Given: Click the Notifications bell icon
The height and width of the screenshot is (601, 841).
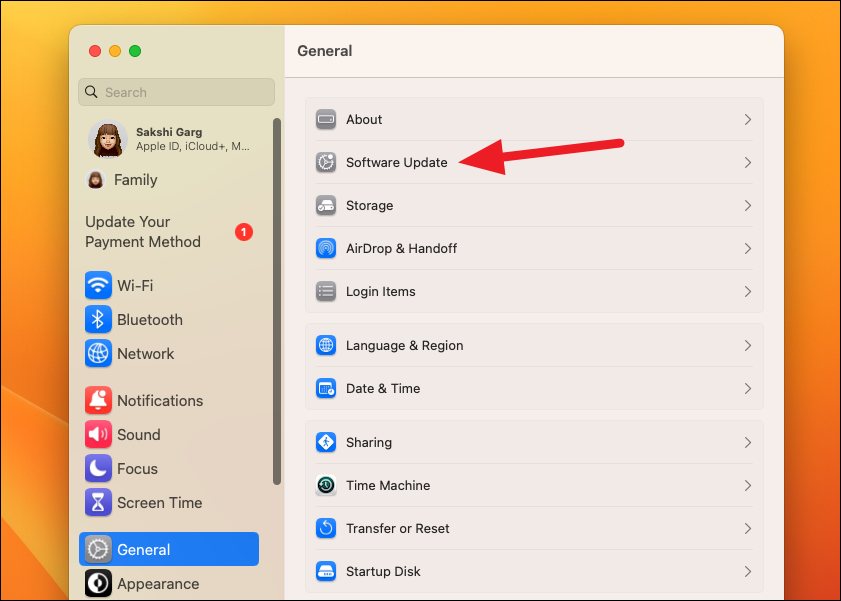Looking at the screenshot, I should [98, 400].
